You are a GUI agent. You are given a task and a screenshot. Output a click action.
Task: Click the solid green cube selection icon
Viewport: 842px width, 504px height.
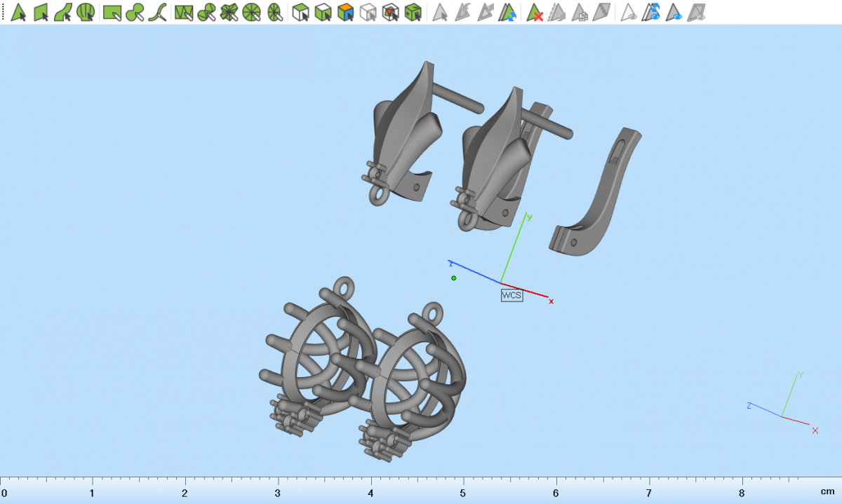[413, 12]
